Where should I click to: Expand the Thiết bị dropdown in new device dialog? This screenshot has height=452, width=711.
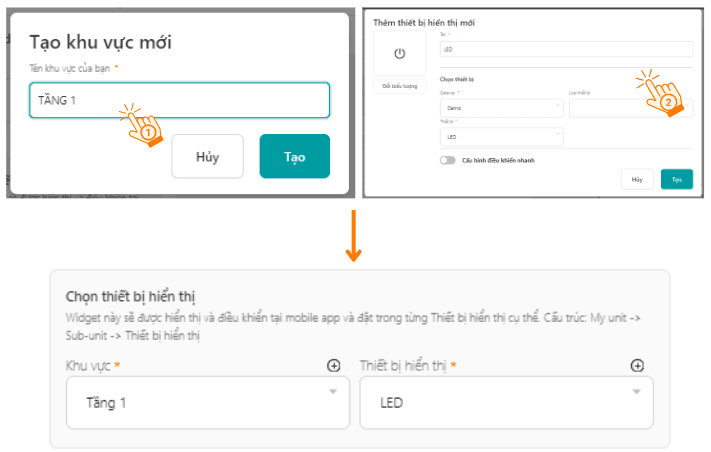point(501,137)
